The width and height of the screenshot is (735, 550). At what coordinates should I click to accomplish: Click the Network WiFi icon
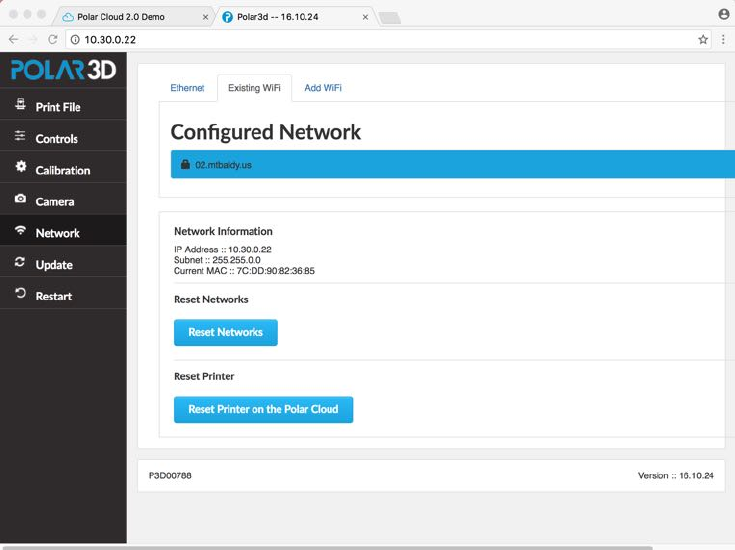pos(20,230)
